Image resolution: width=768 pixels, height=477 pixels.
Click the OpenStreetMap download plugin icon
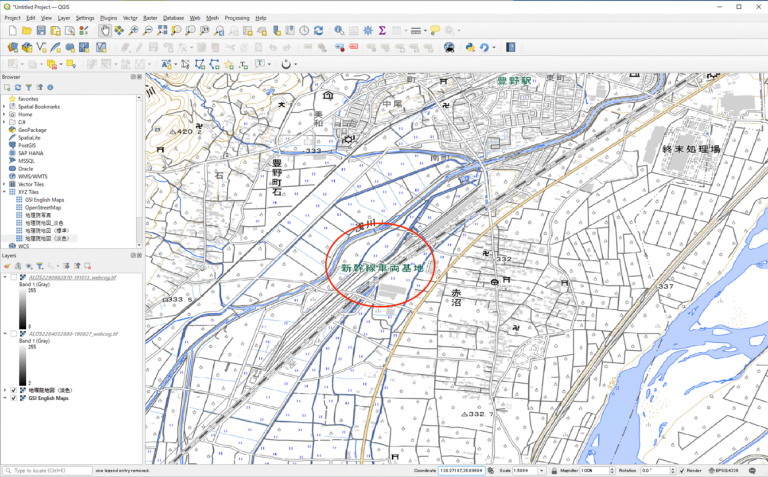pyautogui.click(x=449, y=47)
